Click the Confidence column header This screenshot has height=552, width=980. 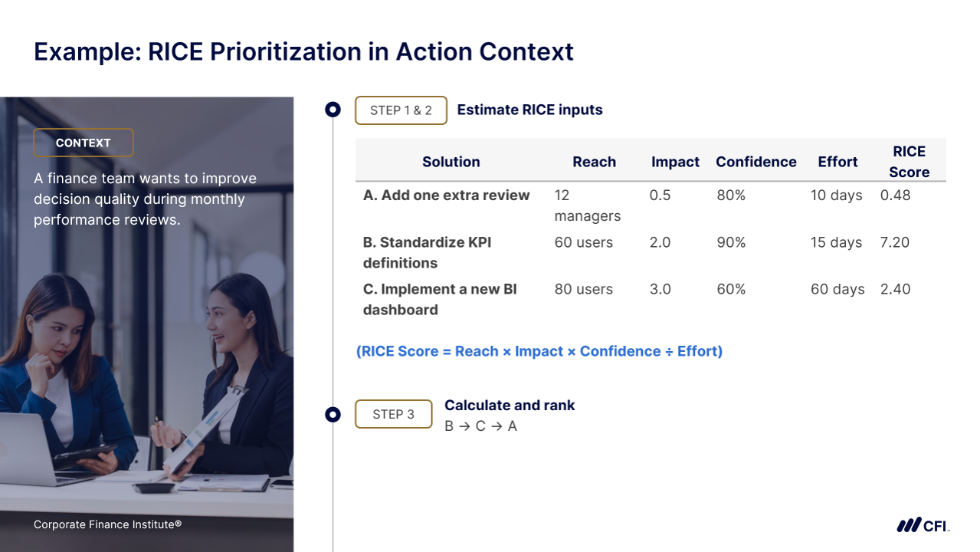(x=755, y=162)
